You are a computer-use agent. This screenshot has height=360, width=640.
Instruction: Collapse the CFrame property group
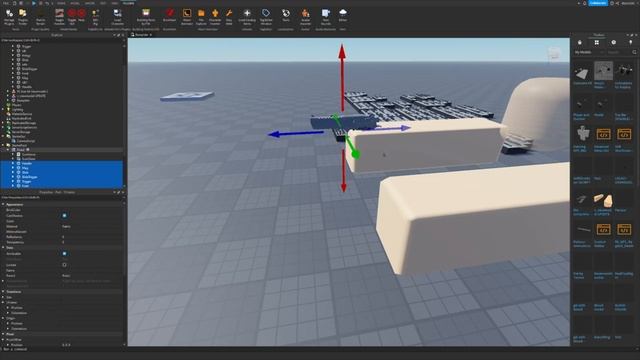[3, 302]
